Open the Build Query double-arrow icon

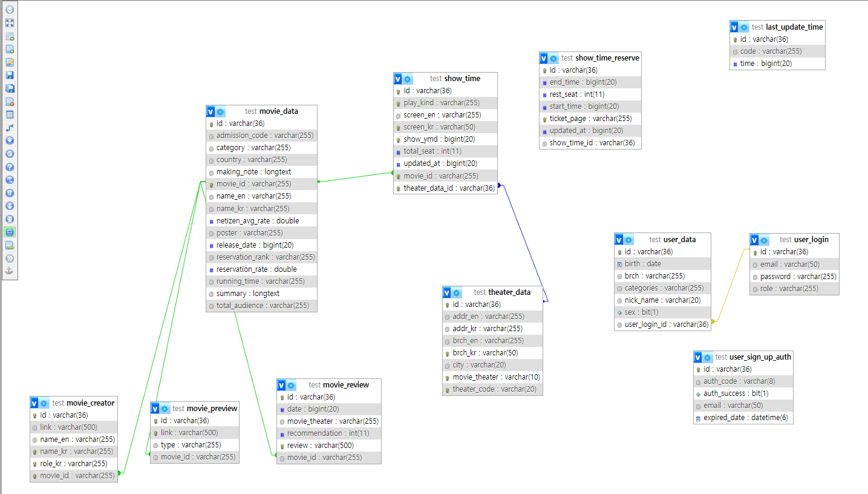10,259
